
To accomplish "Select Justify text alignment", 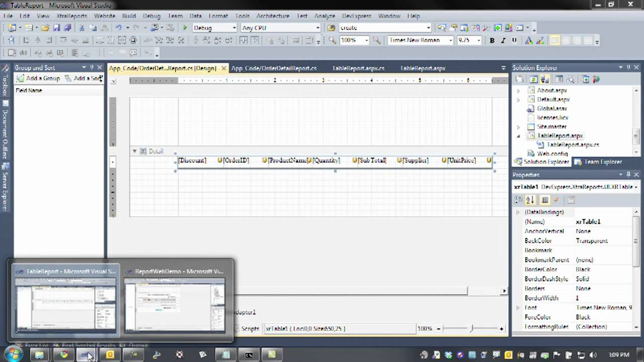I will click(x=588, y=40).
